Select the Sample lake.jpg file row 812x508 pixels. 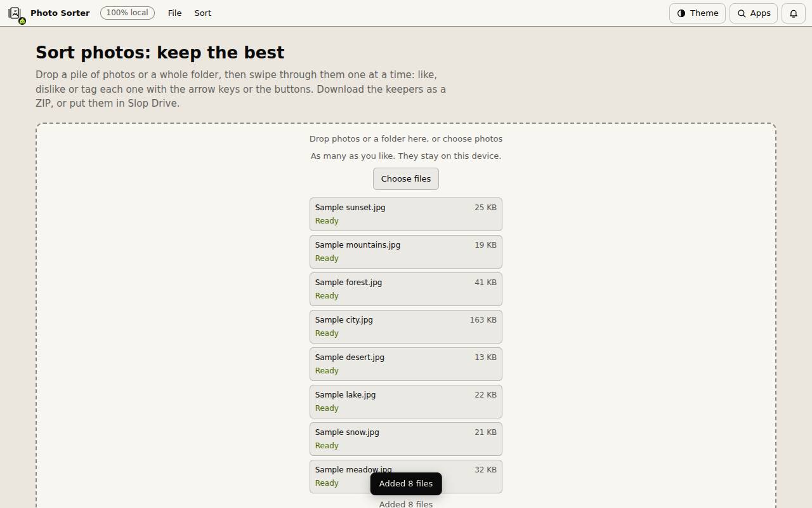[406, 401]
